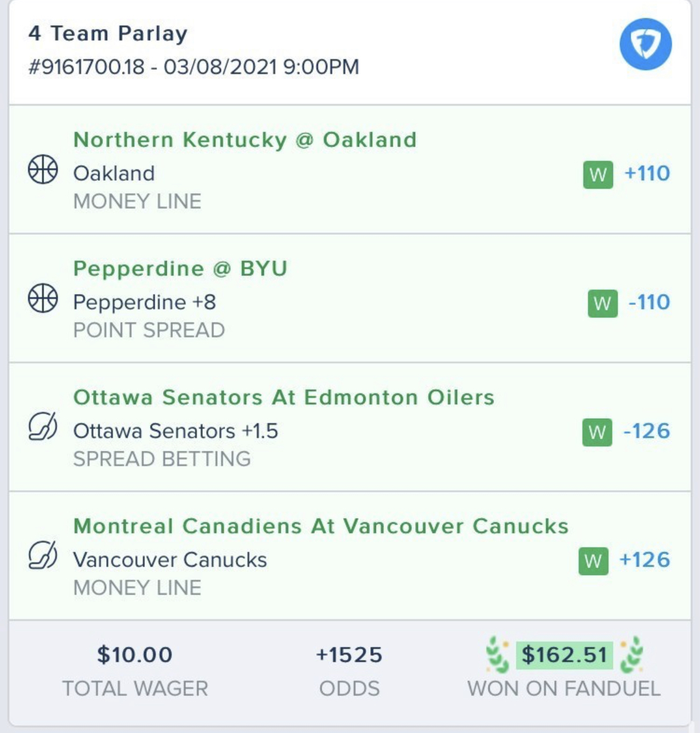The width and height of the screenshot is (700, 733).
Task: Click the FanDuel shield logo icon
Action: click(x=645, y=44)
